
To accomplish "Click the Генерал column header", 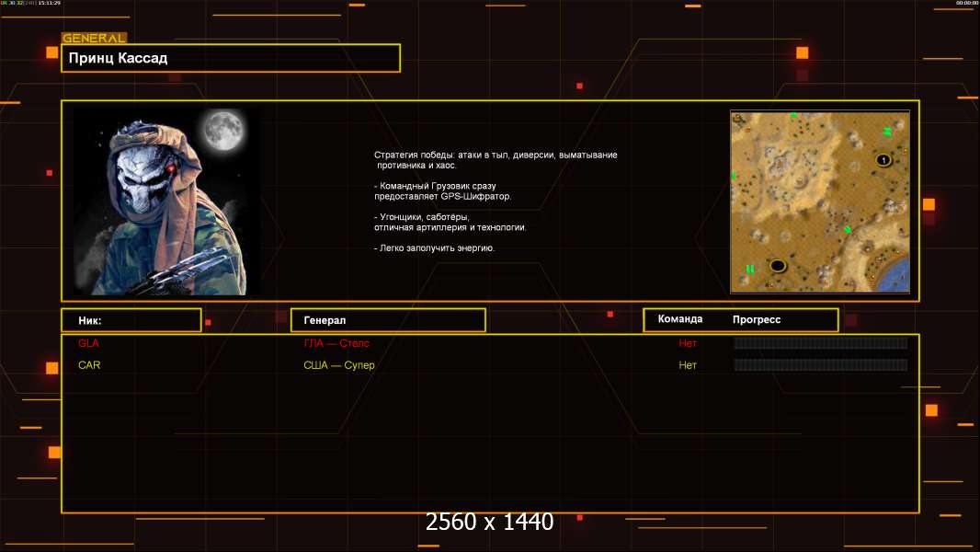I will [388, 320].
